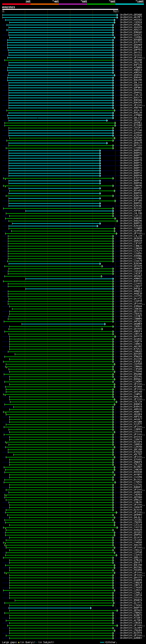Select UniRef100_B6RPU3 label
Screen dimensions: 146x644
[131, 151]
